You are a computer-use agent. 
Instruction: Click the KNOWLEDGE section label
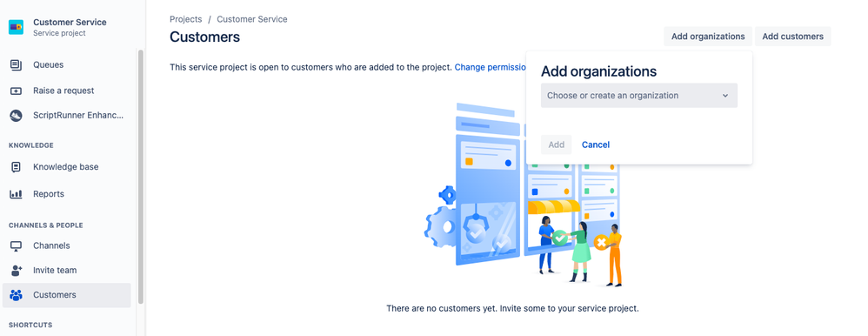pyautogui.click(x=31, y=145)
